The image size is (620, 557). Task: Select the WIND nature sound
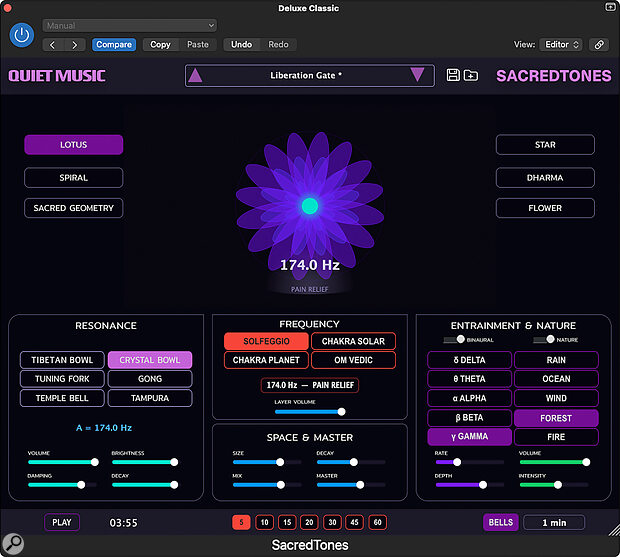pos(556,398)
